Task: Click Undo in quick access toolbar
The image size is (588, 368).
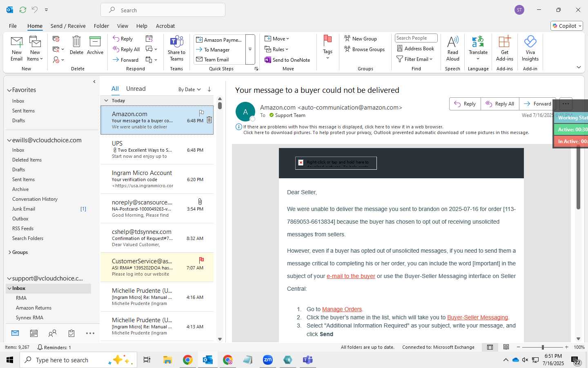Action: click(35, 9)
